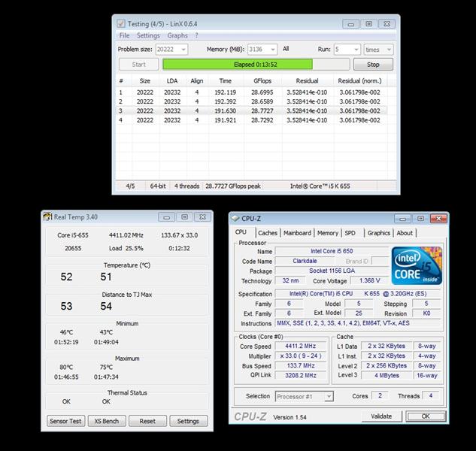The width and height of the screenshot is (476, 451).
Task: Click the CPU-Z title bar icon
Action: 237,219
